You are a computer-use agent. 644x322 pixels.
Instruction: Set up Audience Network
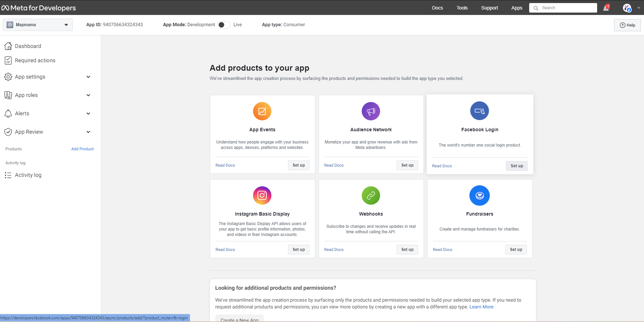point(408,165)
